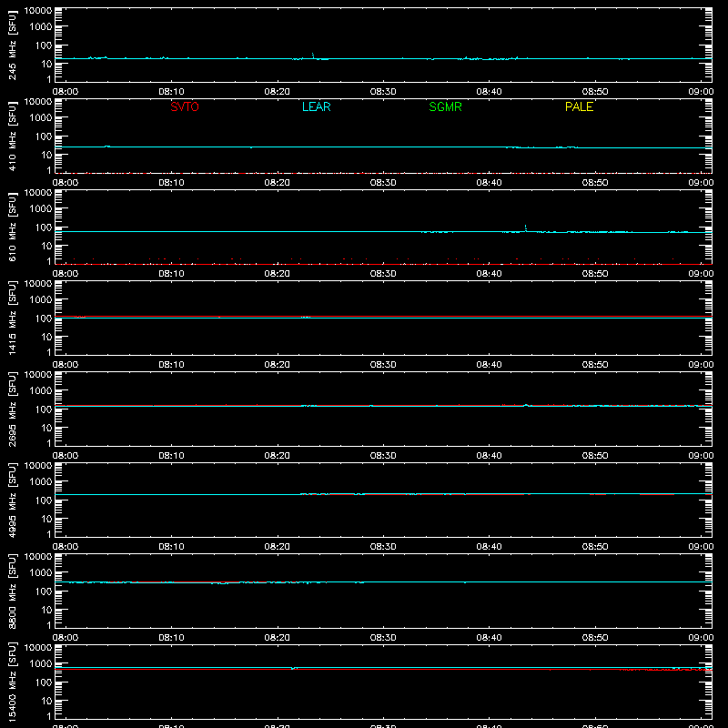The width and height of the screenshot is (728, 728).
Task: Click the 08:30 label under 245 MHz plot
Action: [383, 92]
